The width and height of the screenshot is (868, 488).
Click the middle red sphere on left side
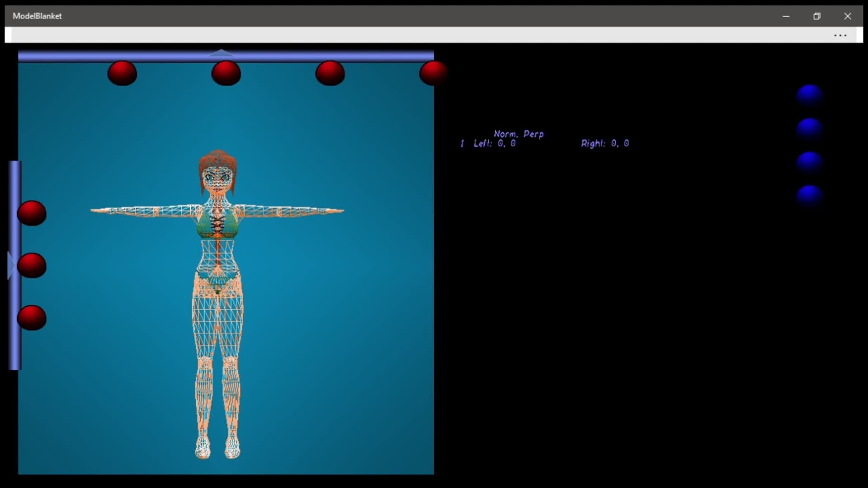pos(32,265)
